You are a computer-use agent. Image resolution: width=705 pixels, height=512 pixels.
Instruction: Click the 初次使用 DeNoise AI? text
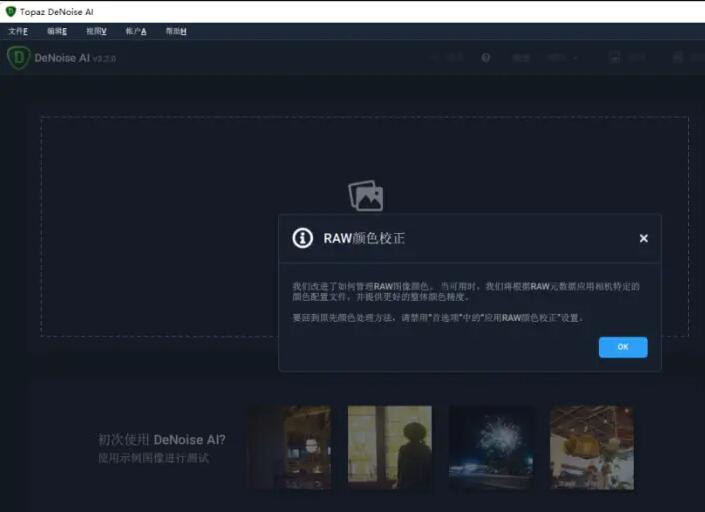coord(161,440)
